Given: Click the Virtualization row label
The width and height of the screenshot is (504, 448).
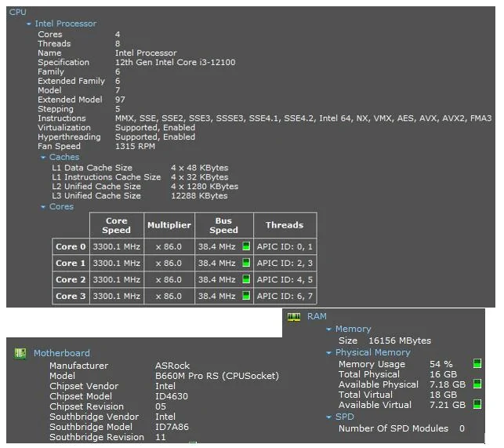Looking at the screenshot, I should coord(64,128).
